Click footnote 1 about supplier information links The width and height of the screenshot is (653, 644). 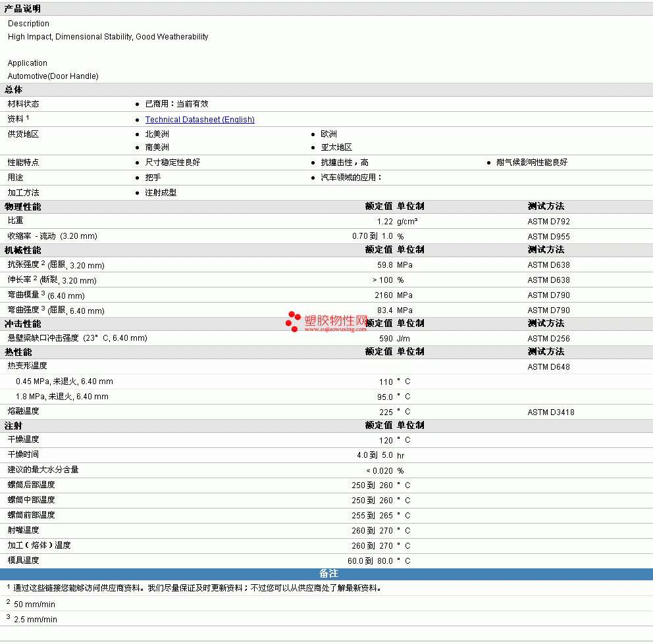[x=197, y=588]
